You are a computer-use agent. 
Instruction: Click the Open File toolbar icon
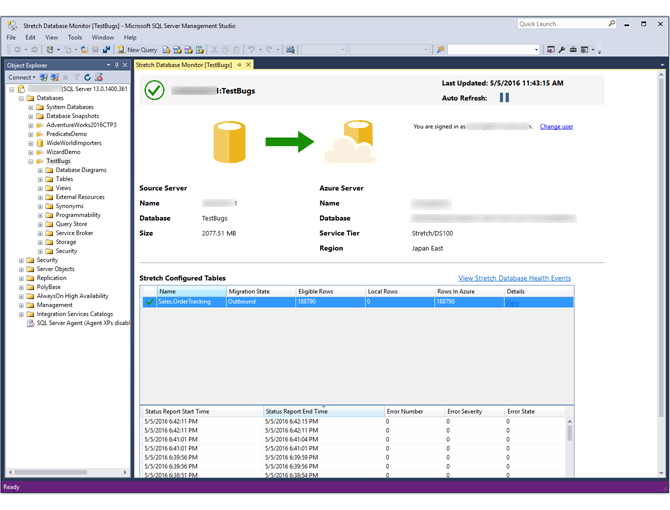click(85, 50)
